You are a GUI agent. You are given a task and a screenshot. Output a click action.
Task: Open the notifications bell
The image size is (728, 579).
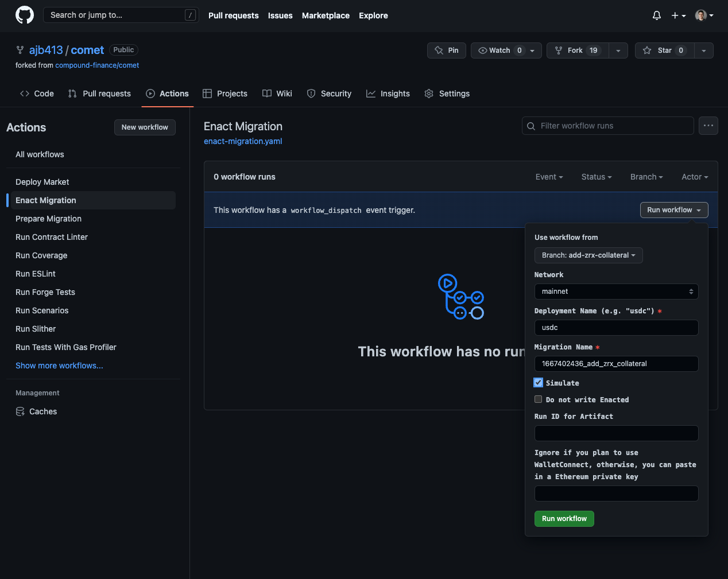(657, 15)
